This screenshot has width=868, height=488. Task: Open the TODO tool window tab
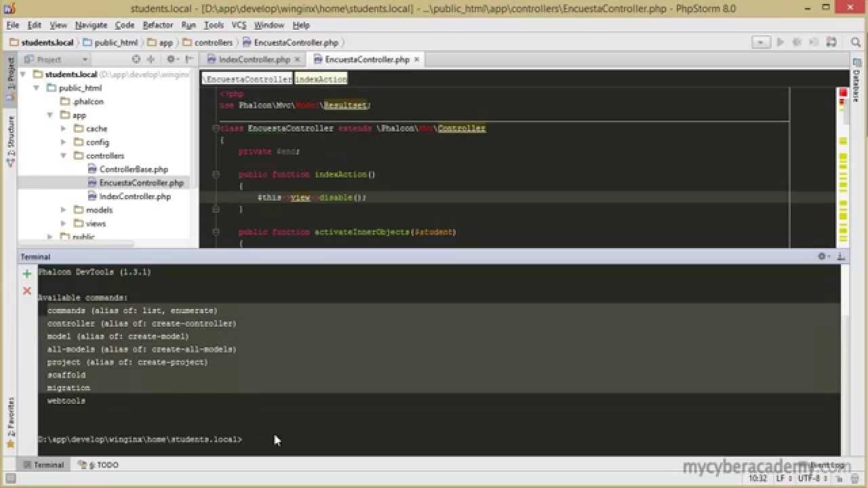pyautogui.click(x=98, y=465)
